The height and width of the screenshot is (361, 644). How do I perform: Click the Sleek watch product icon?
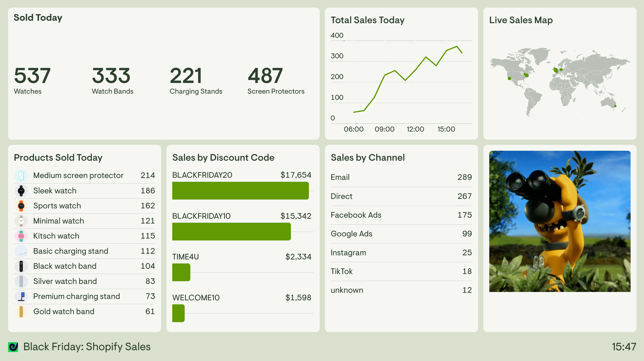pyautogui.click(x=21, y=191)
